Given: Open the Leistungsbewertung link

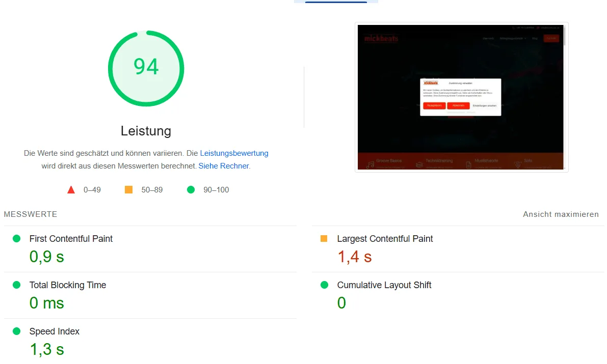Looking at the screenshot, I should 234,153.
